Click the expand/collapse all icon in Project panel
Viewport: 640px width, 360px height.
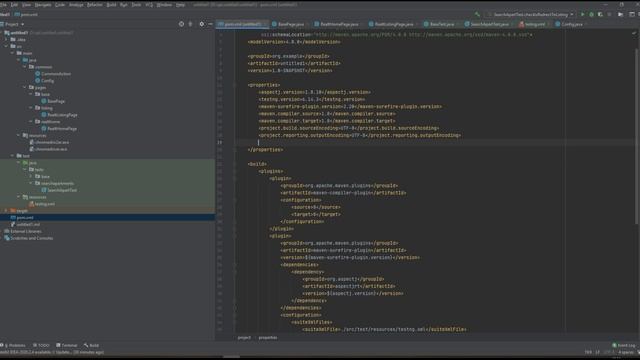190,24
